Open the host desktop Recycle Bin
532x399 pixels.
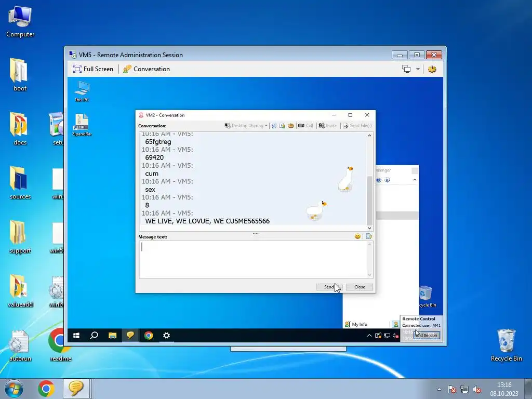tap(506, 345)
